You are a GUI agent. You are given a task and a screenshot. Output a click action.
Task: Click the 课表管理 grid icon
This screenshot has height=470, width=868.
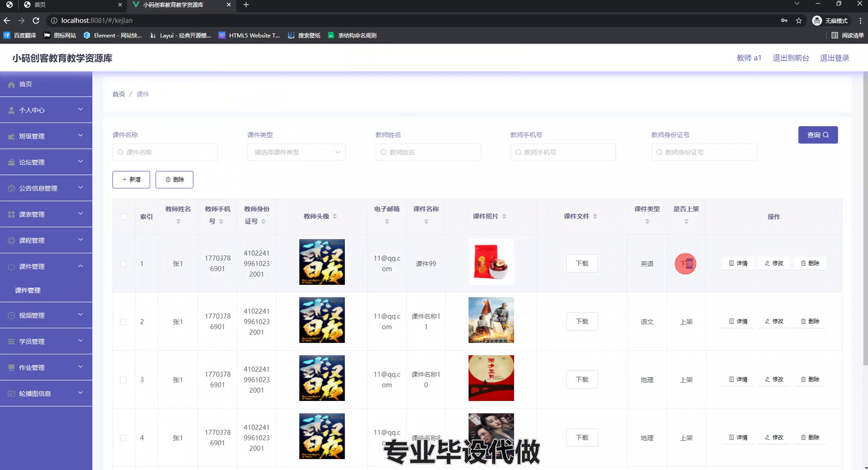click(11, 215)
